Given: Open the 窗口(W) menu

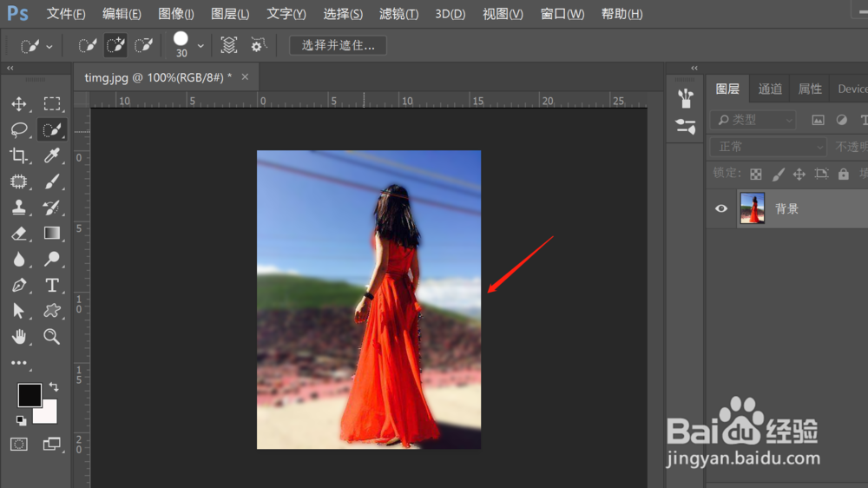Looking at the screenshot, I should pos(562,14).
